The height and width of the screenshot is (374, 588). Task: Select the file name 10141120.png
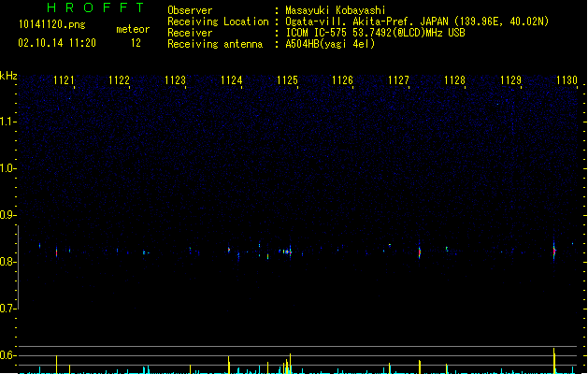(52, 24)
